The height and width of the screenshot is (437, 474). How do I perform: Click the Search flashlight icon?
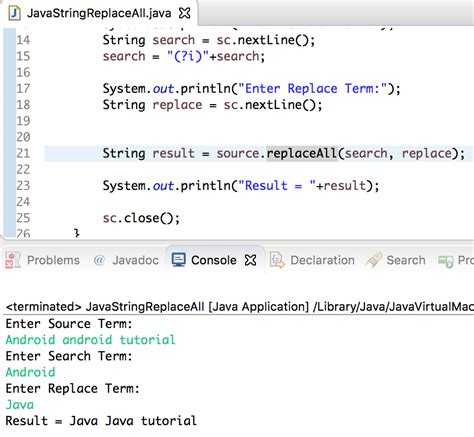(x=374, y=260)
